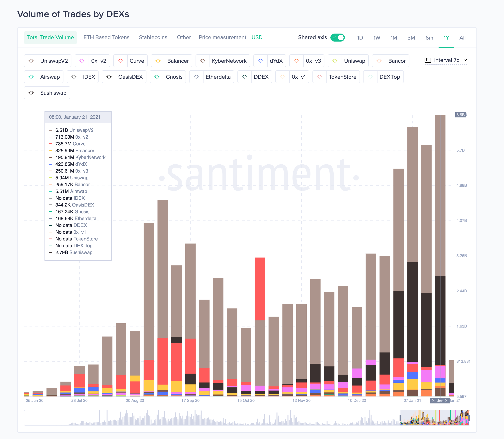504x439 pixels.
Task: Toggle the Sushiswap series label
Action: 53,93
